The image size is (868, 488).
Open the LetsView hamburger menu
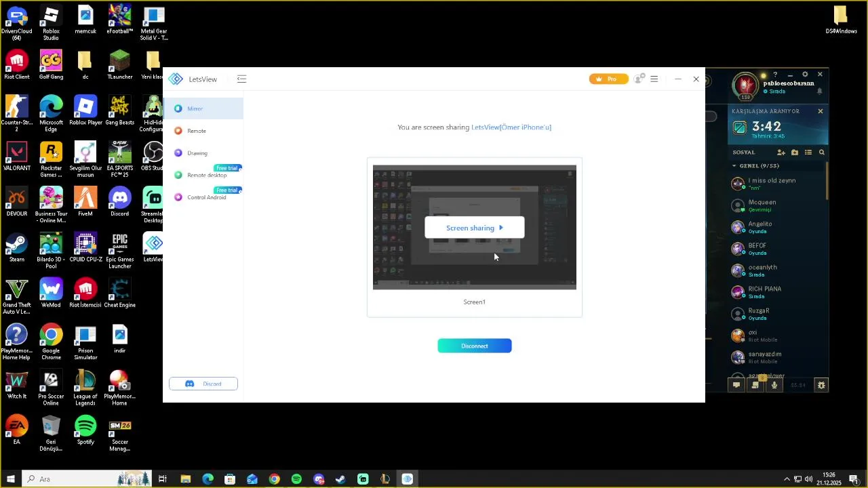pyautogui.click(x=654, y=79)
